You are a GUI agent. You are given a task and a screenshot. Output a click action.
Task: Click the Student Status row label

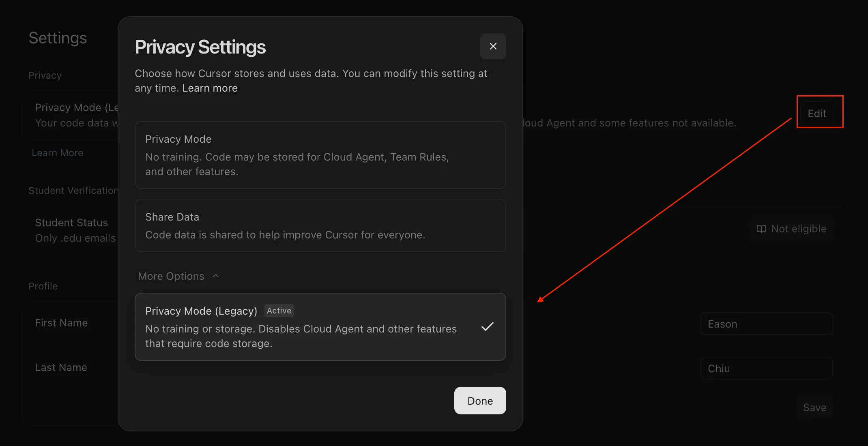click(x=71, y=223)
